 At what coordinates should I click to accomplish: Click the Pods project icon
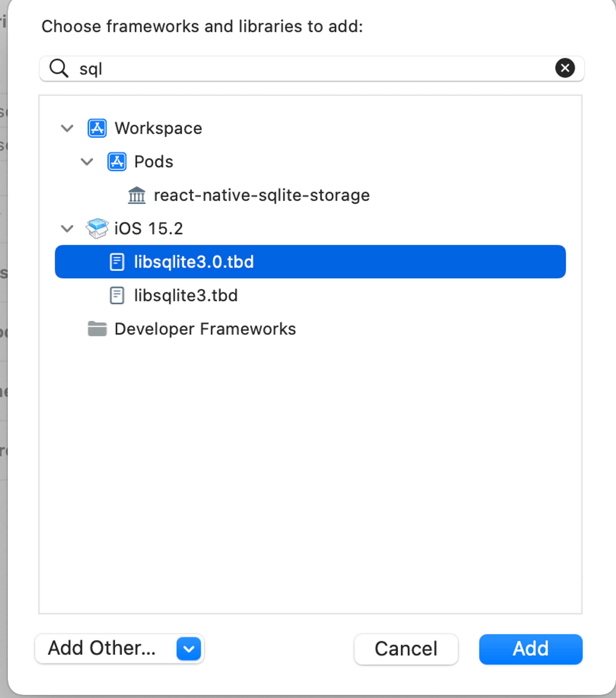(x=117, y=162)
